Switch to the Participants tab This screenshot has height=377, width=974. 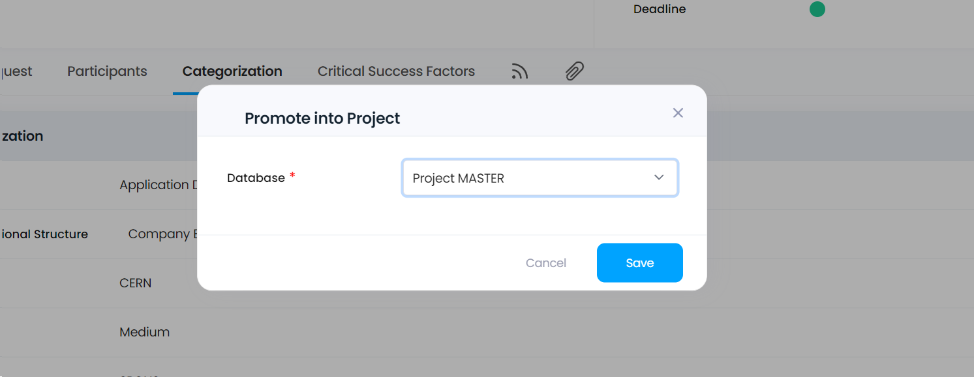(107, 71)
